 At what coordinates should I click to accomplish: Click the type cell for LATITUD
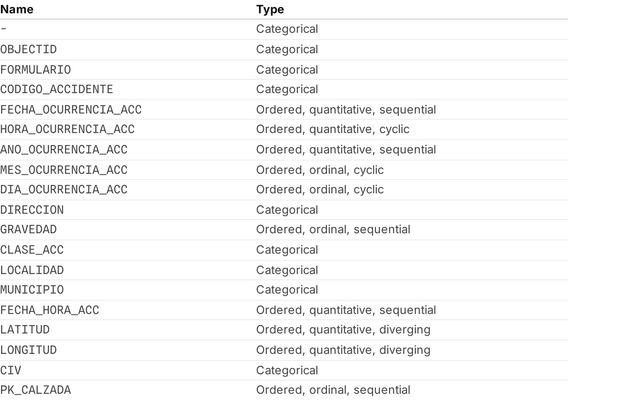pyautogui.click(x=343, y=330)
